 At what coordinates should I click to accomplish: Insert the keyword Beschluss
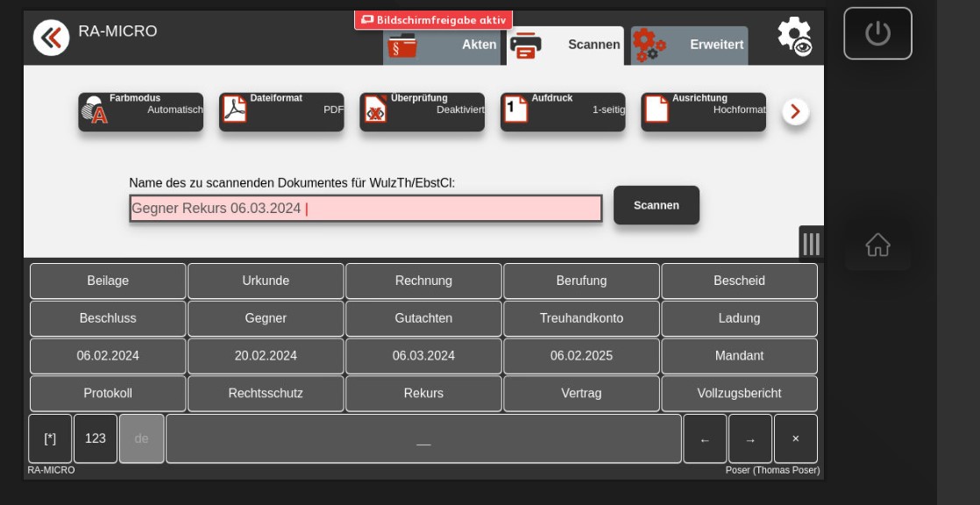[x=108, y=318]
